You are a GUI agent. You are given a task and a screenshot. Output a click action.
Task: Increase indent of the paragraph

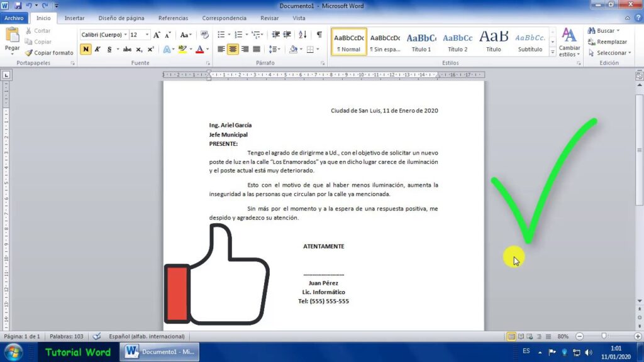pyautogui.click(x=287, y=35)
